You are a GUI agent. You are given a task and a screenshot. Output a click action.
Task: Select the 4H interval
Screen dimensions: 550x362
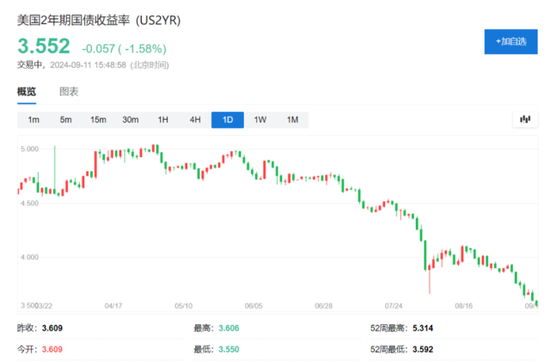(x=195, y=120)
